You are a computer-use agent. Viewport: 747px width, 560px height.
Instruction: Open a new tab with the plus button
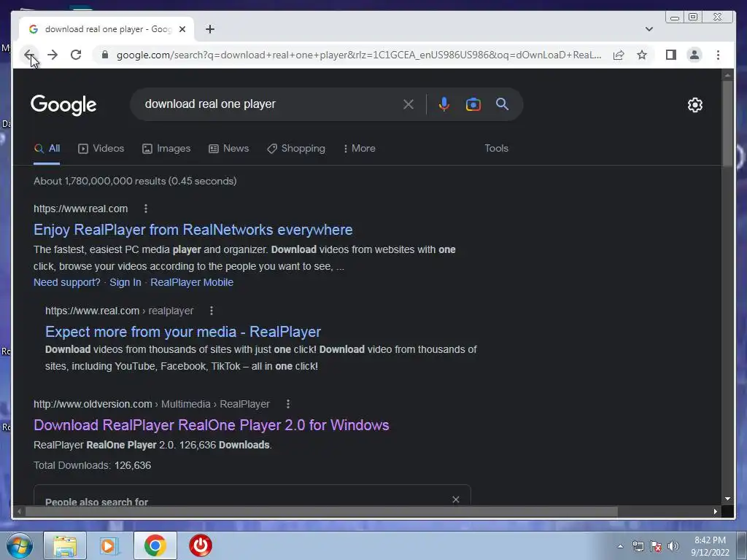pos(210,29)
